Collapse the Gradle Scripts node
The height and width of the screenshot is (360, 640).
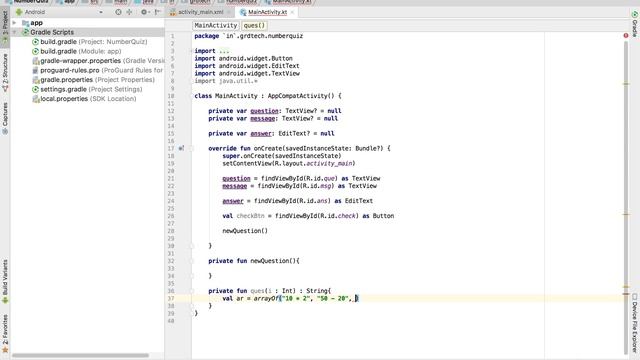point(15,32)
